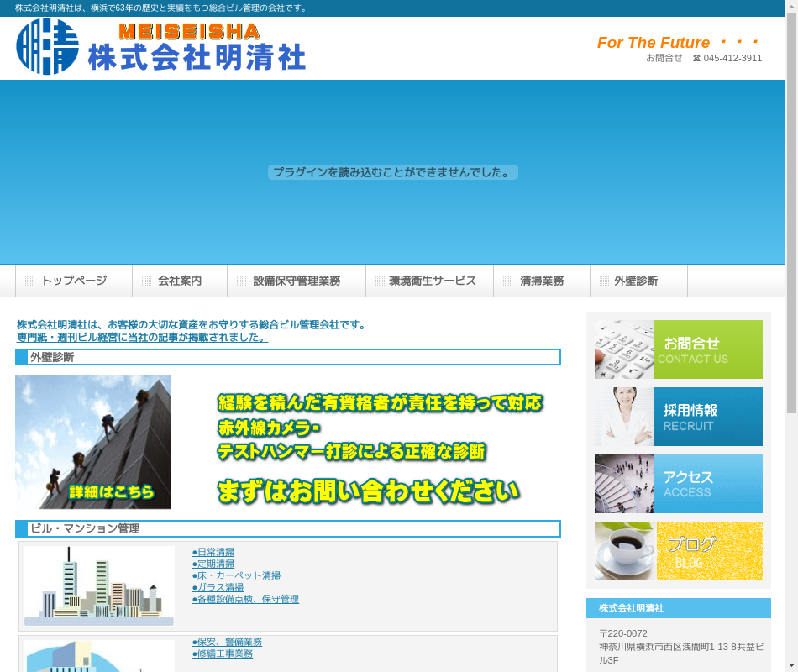798x672 pixels.
Task: Click the city skyline illustration thumbnail
Action: [x=99, y=586]
